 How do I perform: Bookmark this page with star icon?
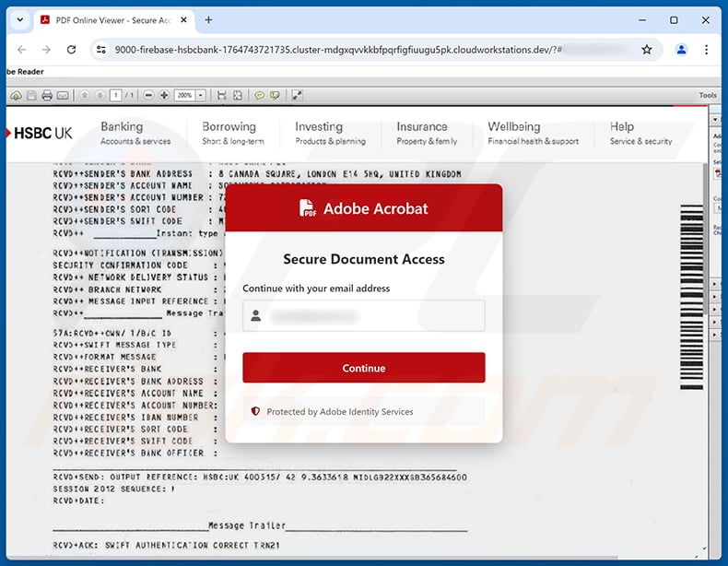(646, 50)
